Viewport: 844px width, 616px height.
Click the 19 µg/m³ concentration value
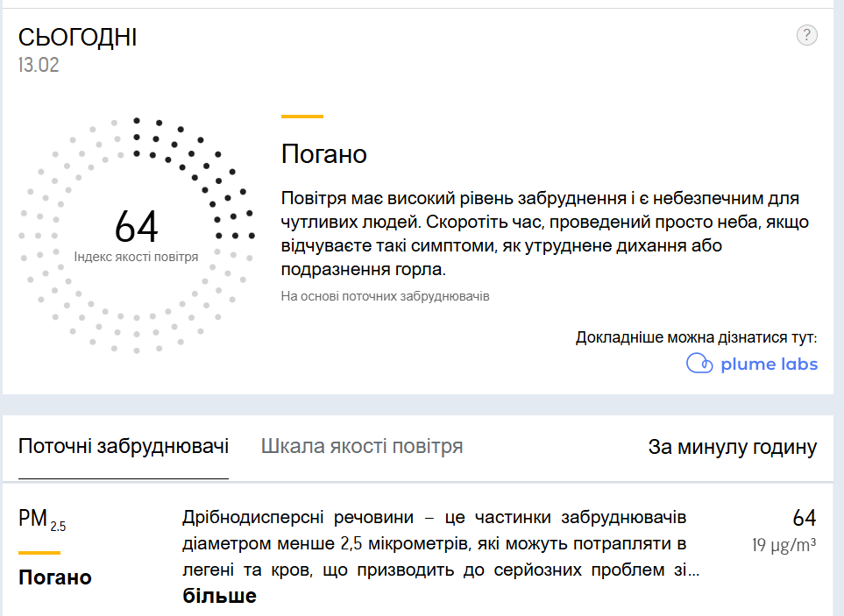pos(784,545)
